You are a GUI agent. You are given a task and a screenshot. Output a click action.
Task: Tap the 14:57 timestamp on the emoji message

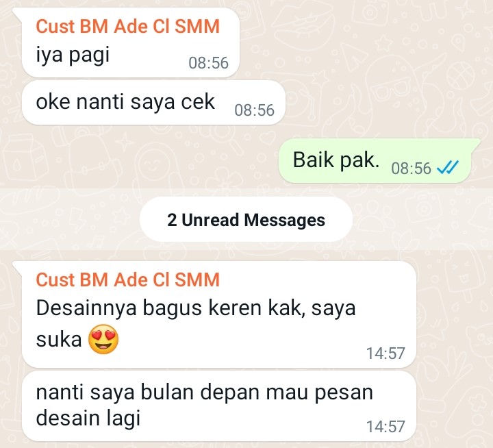pyautogui.click(x=385, y=353)
